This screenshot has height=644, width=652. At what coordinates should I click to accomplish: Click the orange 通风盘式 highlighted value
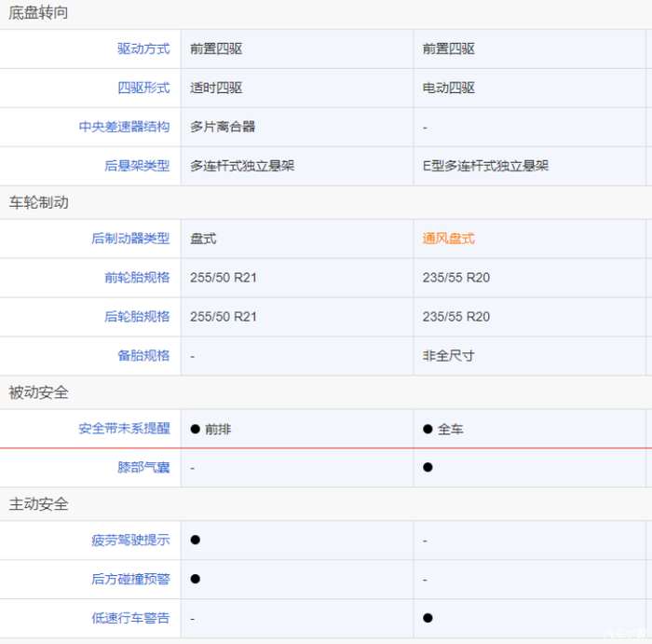pyautogui.click(x=448, y=239)
